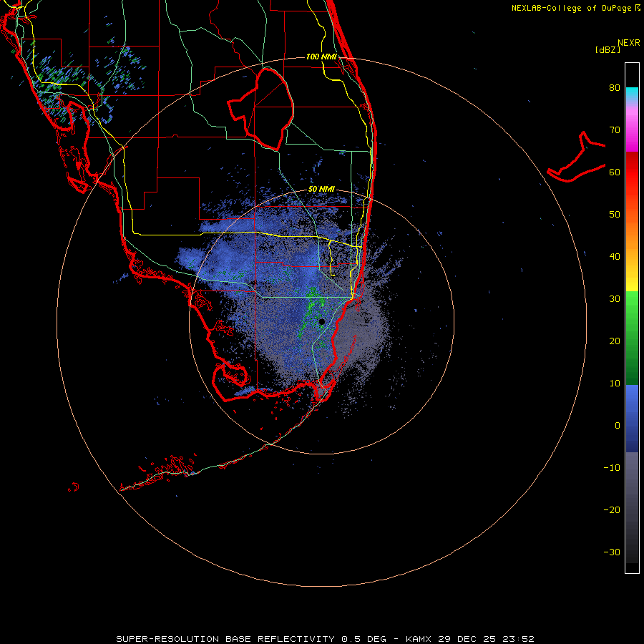Click the -10 dBZ scale value
644x644 pixels.
coord(612,468)
